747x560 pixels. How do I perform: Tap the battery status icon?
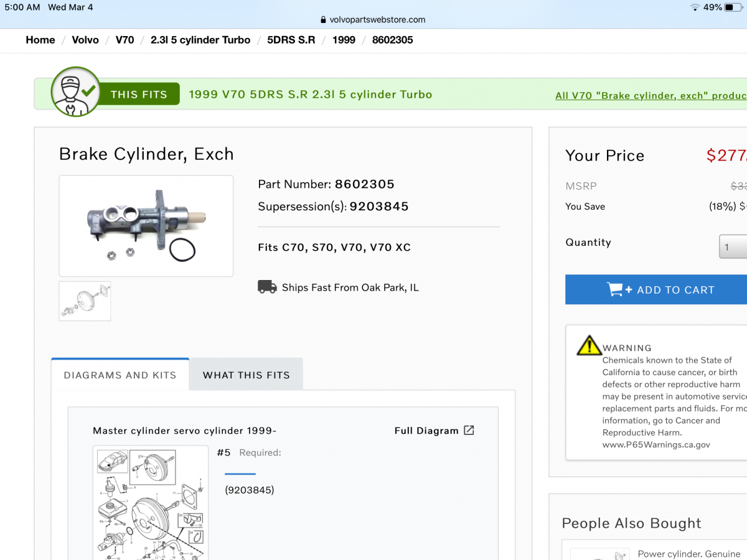(x=733, y=7)
